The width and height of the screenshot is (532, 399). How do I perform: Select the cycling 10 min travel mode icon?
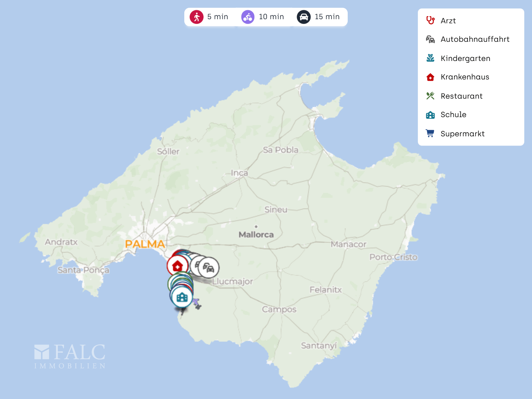point(247,16)
